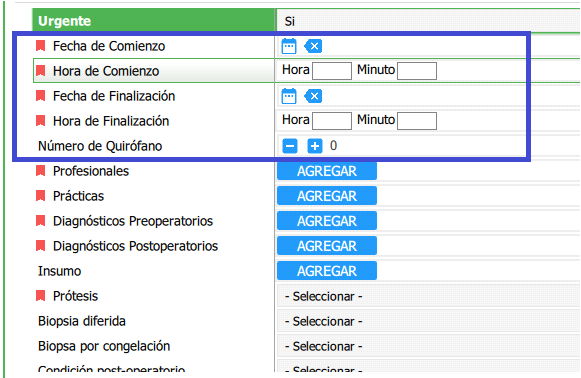Click the Si value of Urgente
Screen dimensions: 581x378
tap(289, 21)
